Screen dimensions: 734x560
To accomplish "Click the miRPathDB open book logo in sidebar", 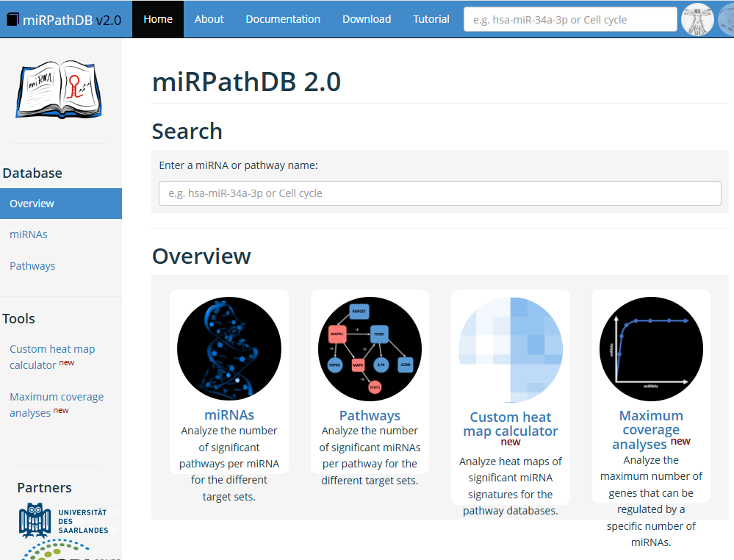I will click(58, 90).
